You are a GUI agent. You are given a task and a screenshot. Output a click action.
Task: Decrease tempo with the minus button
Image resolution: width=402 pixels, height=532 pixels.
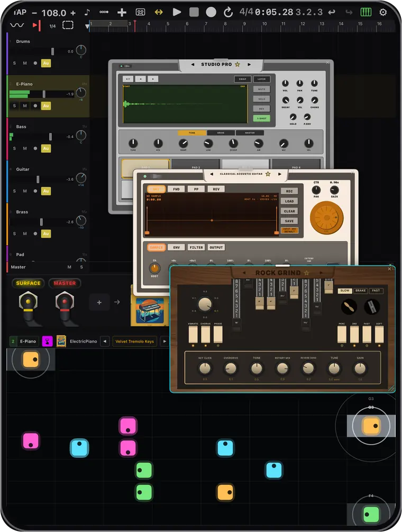click(x=34, y=13)
